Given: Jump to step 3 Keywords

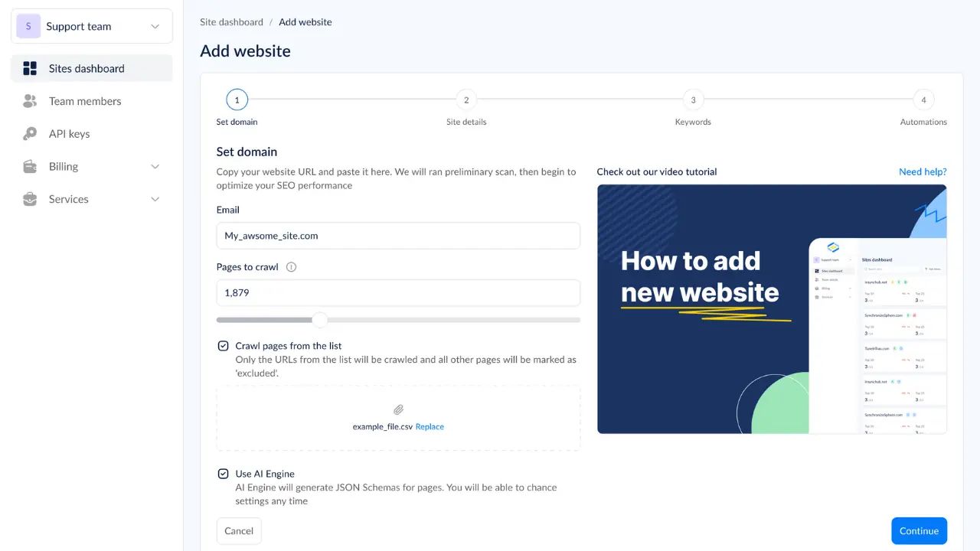Looking at the screenshot, I should [x=693, y=100].
